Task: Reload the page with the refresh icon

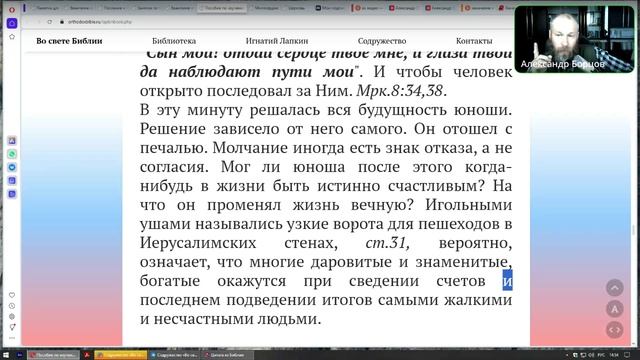Action: click(49, 22)
